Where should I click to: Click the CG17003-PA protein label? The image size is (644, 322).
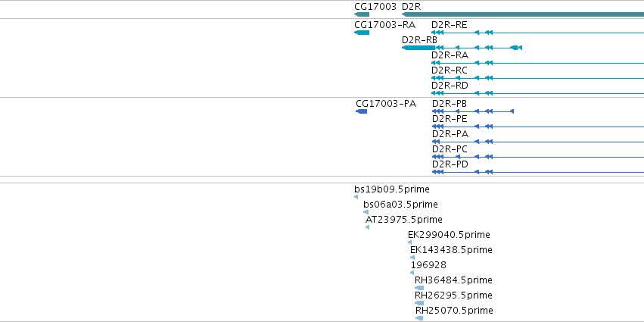tap(386, 104)
